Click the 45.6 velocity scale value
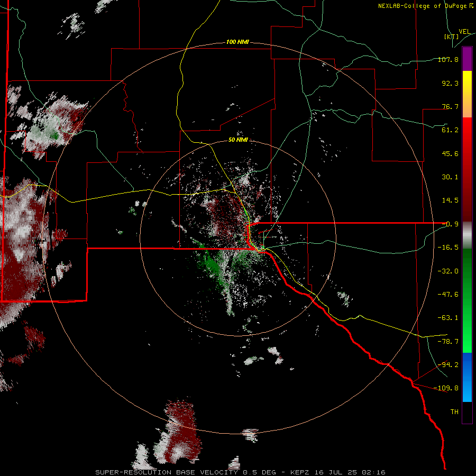Image resolution: width=476 pixels, height=476 pixels. tap(450, 153)
